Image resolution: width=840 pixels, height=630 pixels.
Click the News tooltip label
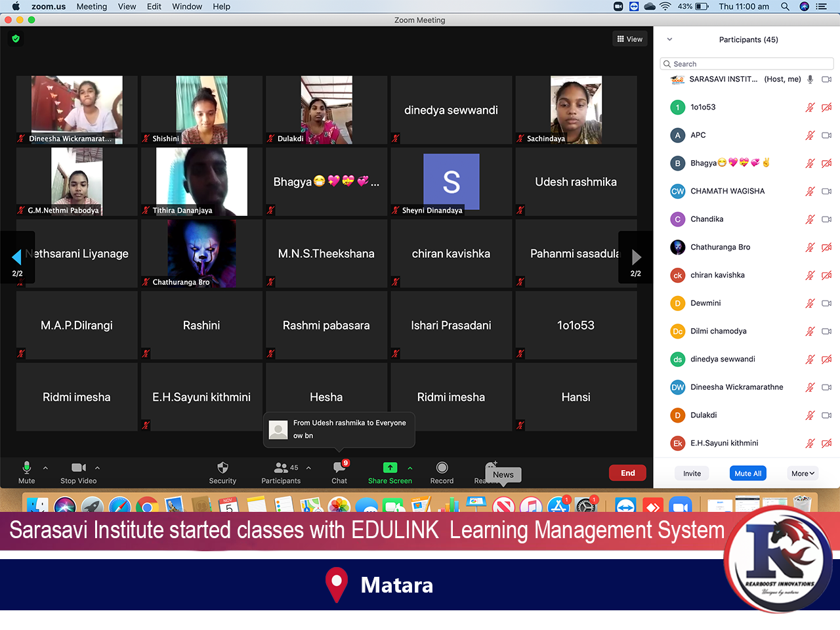503,474
